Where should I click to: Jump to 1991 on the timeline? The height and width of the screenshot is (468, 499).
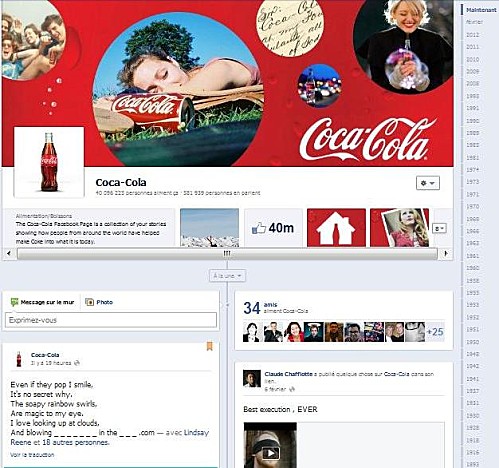pyautogui.click(x=472, y=108)
